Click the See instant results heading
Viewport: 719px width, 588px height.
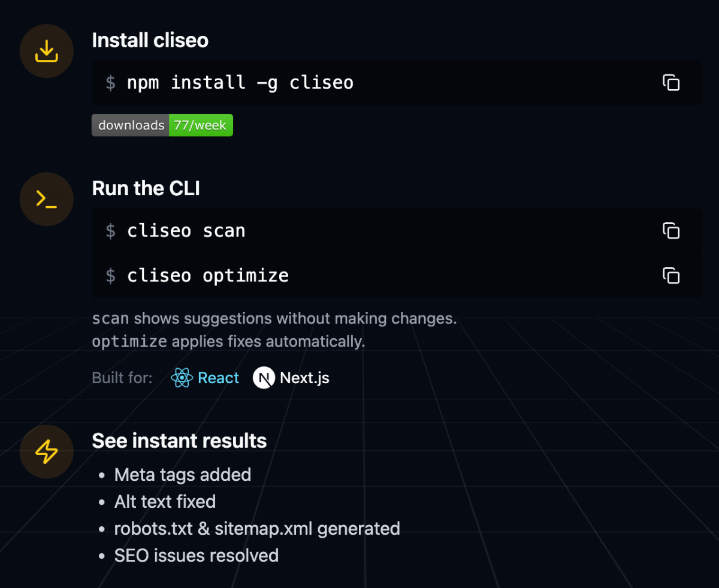179,441
